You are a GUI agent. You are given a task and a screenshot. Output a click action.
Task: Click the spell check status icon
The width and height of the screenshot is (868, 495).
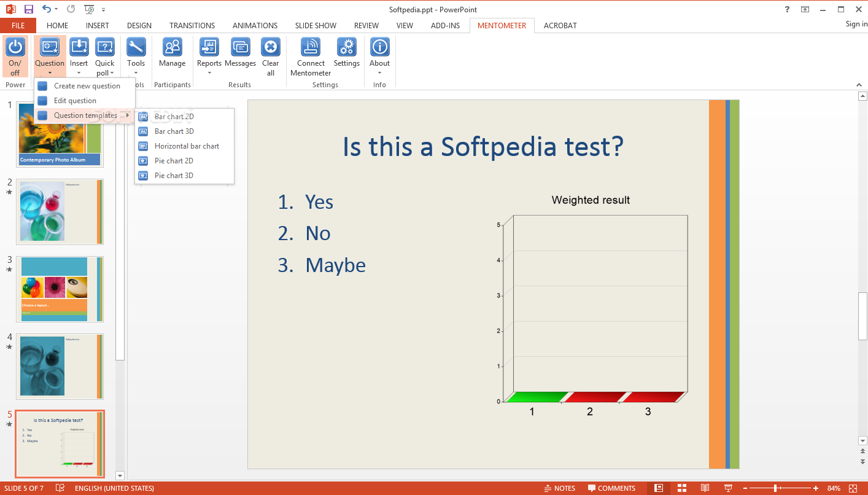[60, 488]
